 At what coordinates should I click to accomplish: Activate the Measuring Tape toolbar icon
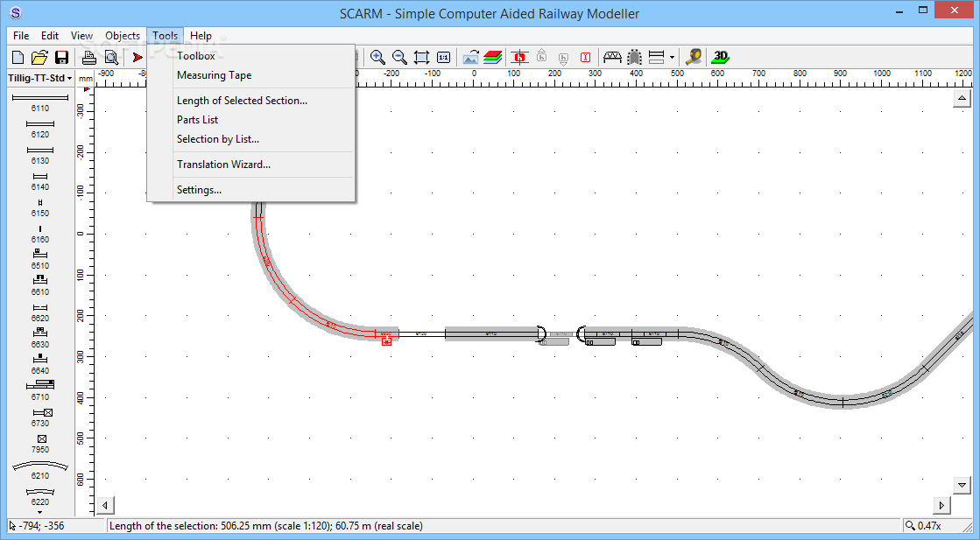[694, 58]
